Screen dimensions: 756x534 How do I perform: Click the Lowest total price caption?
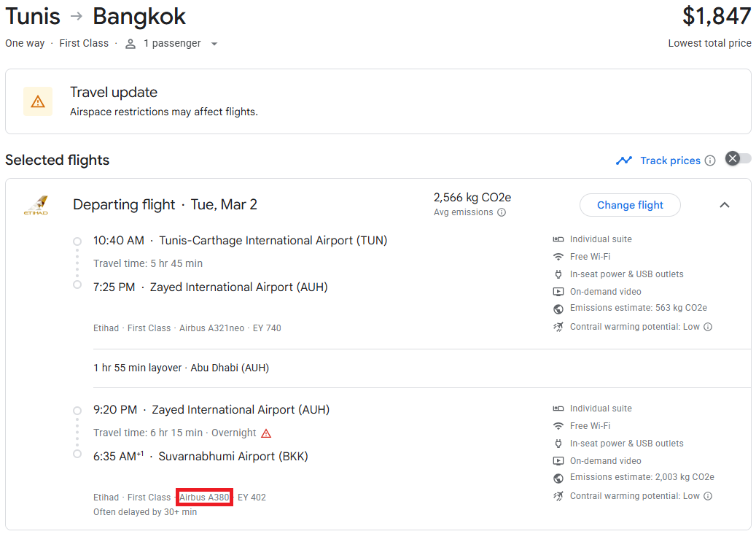(x=710, y=44)
